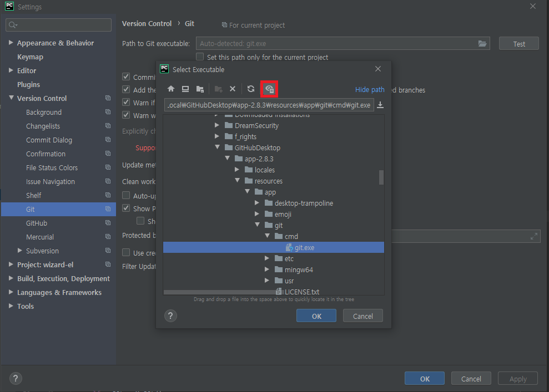Click project-level icon beside File Status Colors
549x392 pixels.
[x=108, y=167]
